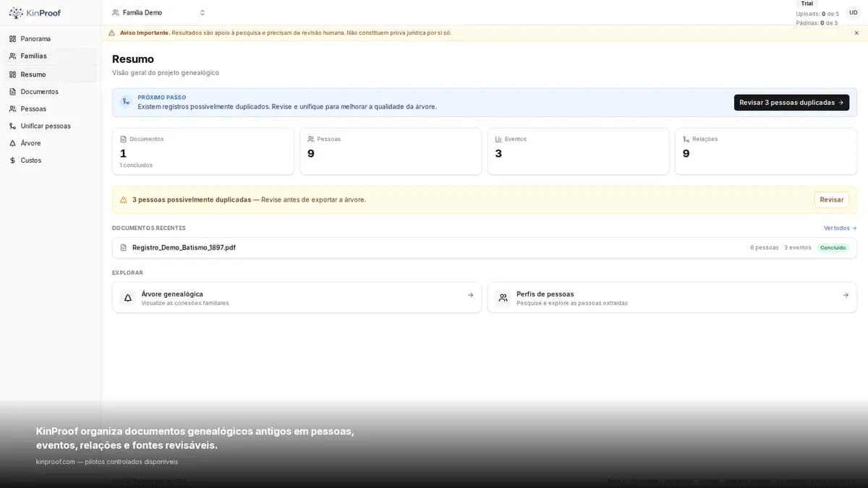Click the warning icon beside 3 pessoas possivelmente duplicadas
Viewport: 868px width, 488px height.
click(x=123, y=200)
